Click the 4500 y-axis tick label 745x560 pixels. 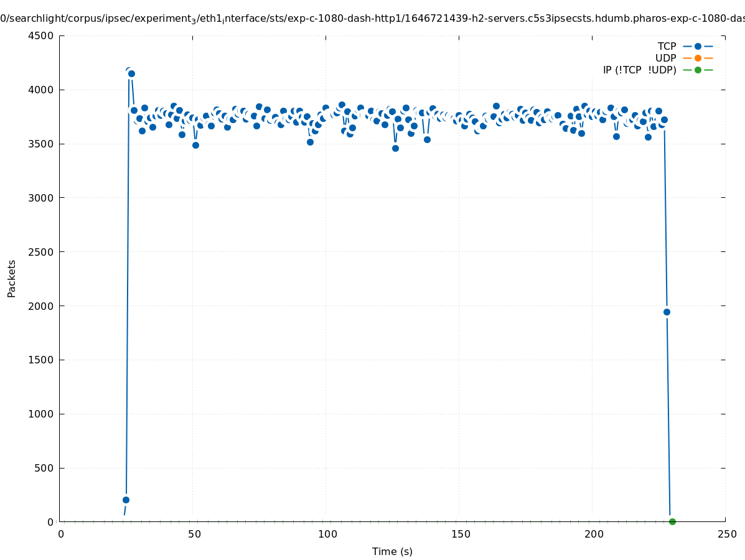pyautogui.click(x=40, y=35)
